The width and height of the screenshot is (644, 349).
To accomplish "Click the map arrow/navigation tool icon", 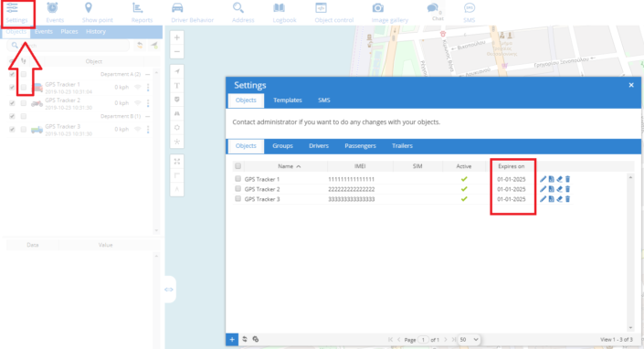I will [x=177, y=71].
